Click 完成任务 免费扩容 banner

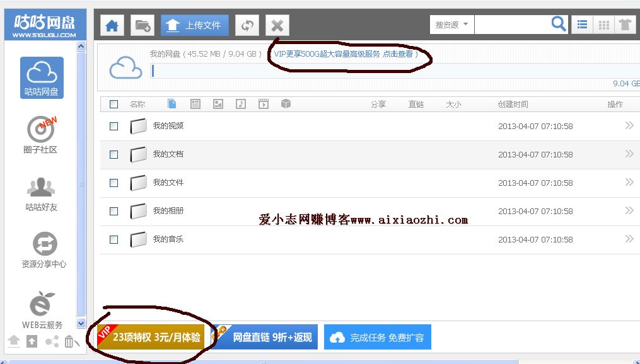click(x=378, y=337)
